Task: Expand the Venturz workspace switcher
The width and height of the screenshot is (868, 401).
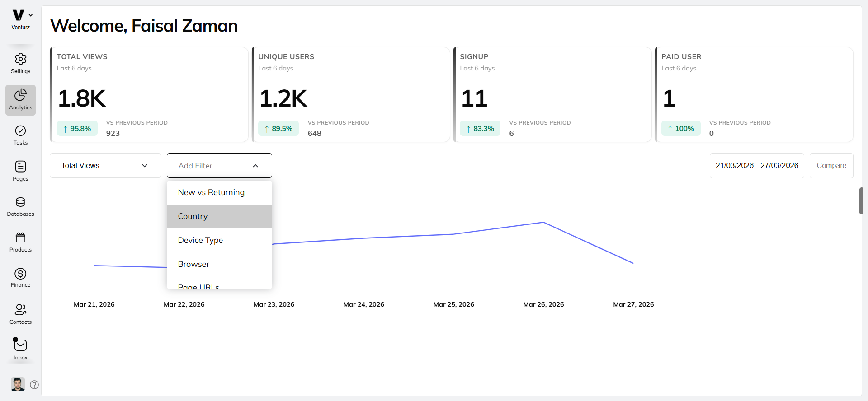Action: click(x=30, y=15)
